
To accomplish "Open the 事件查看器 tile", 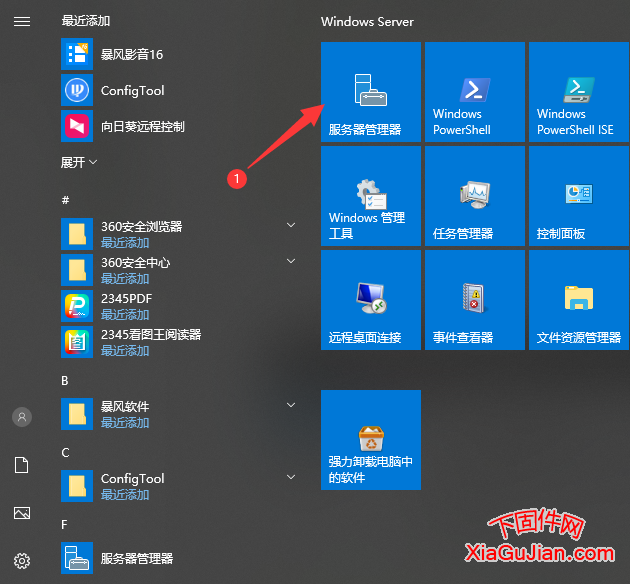I will [475, 300].
